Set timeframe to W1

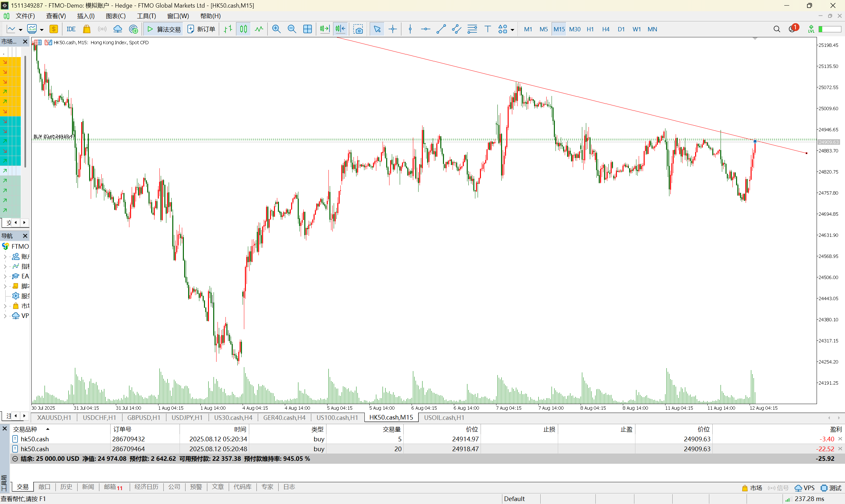(x=637, y=29)
